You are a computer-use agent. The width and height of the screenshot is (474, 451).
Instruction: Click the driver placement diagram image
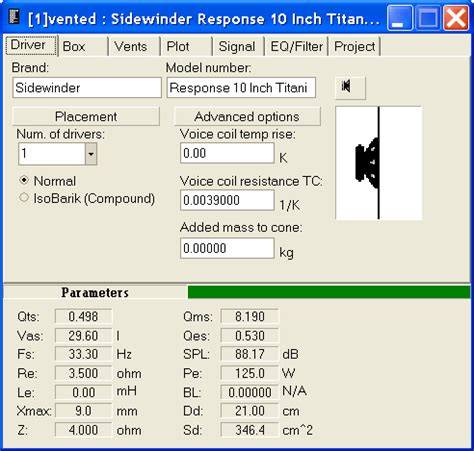click(379, 163)
